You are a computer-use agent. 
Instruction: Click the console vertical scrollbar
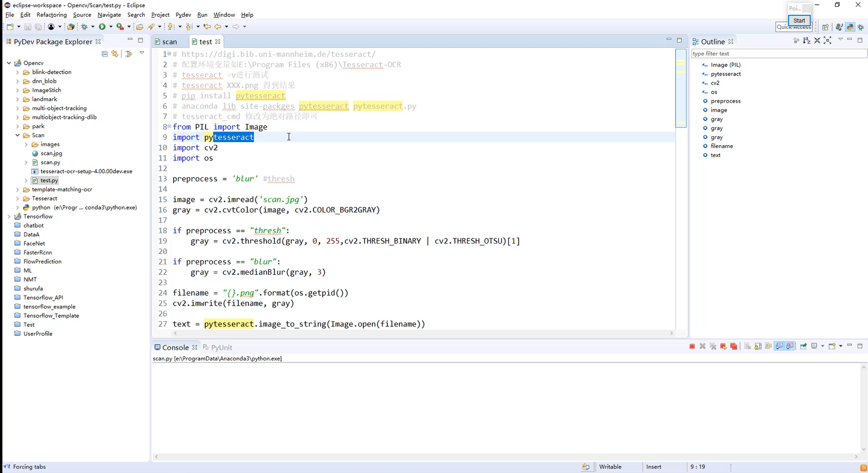pyautogui.click(x=864, y=408)
